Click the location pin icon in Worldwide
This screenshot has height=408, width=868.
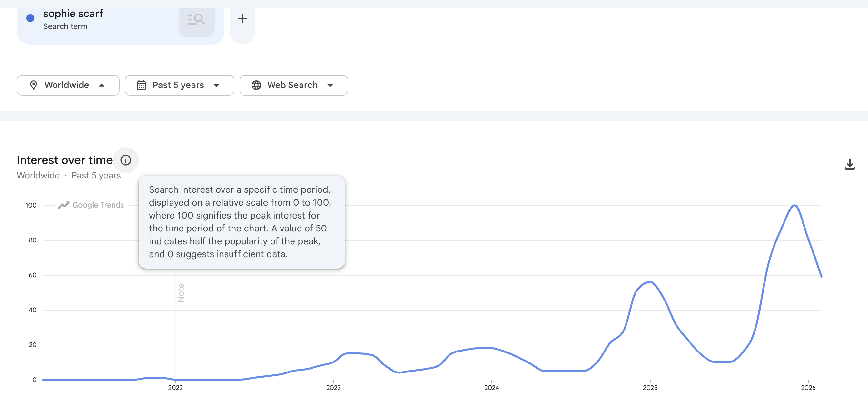[x=33, y=85]
